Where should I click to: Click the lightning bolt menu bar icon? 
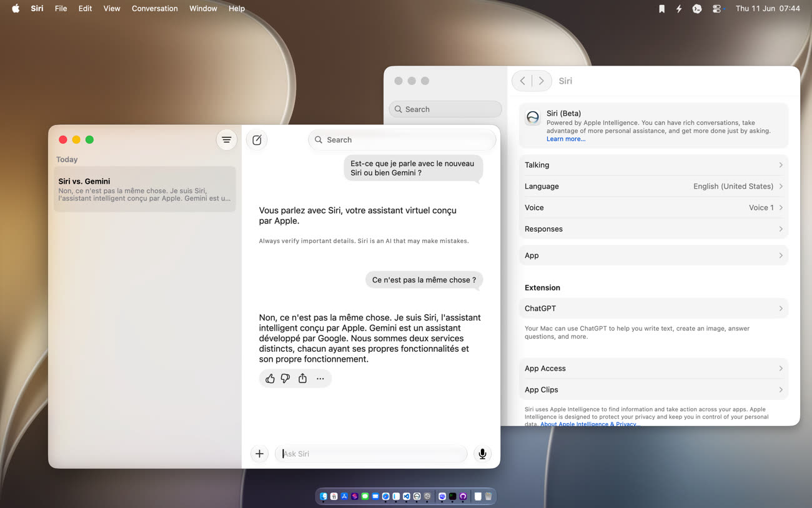pyautogui.click(x=679, y=9)
